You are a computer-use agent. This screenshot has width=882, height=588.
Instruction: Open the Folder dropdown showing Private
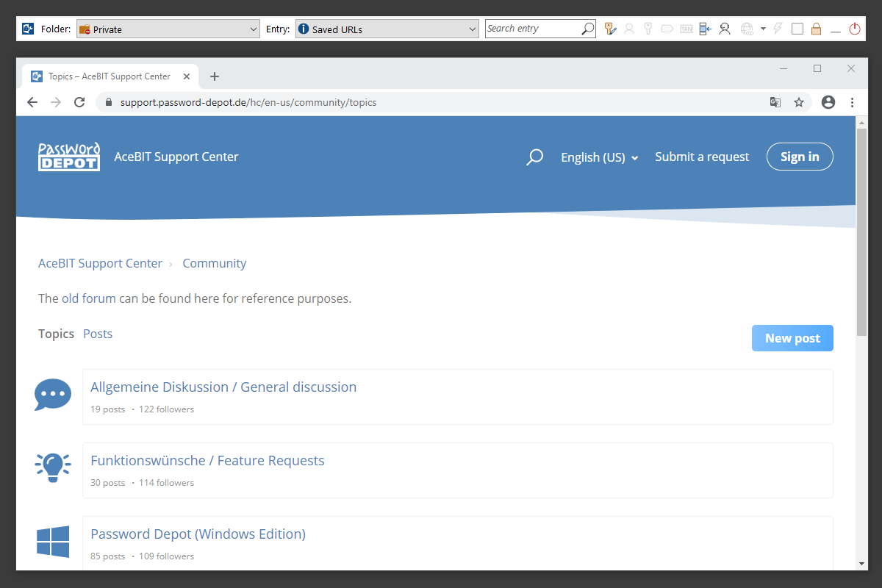168,29
